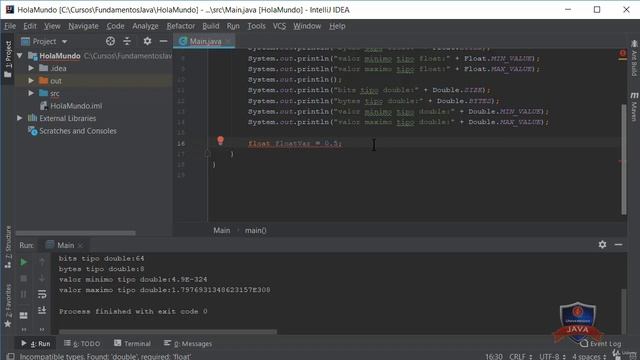Open the Build menu

pos(211,26)
